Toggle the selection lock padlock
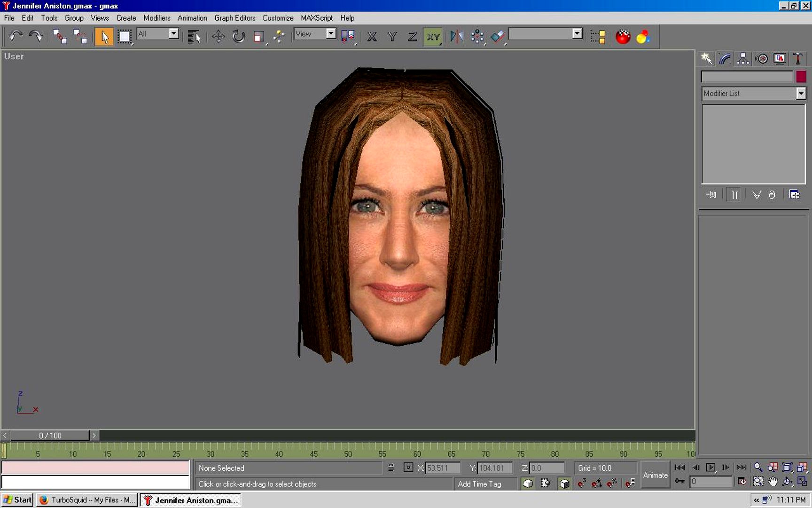The image size is (812, 508). pos(390,468)
